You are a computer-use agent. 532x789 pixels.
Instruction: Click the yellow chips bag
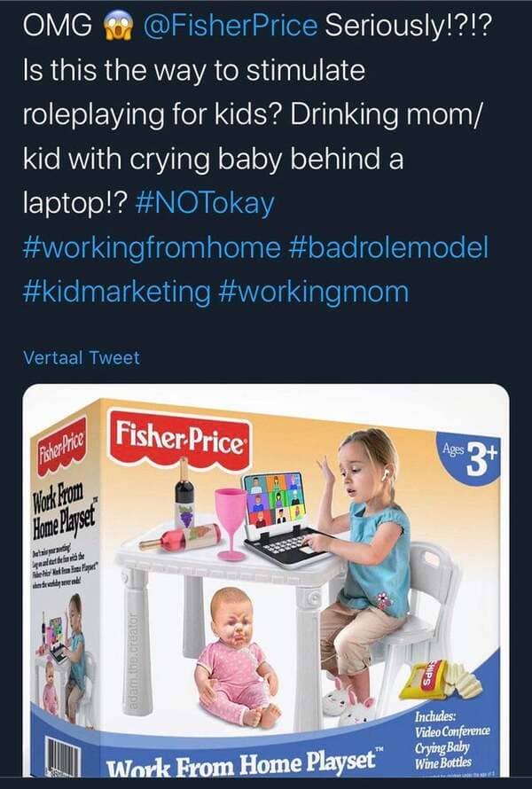423,681
